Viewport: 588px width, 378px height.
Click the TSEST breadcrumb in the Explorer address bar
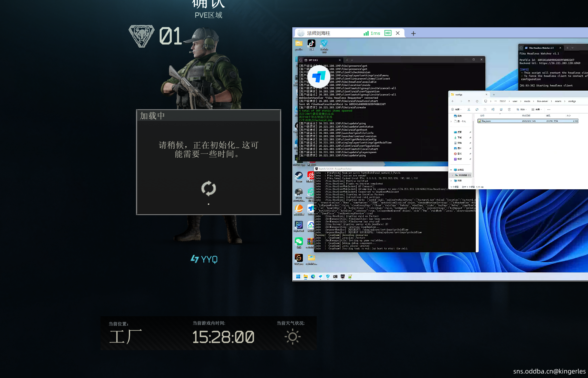(x=502, y=101)
